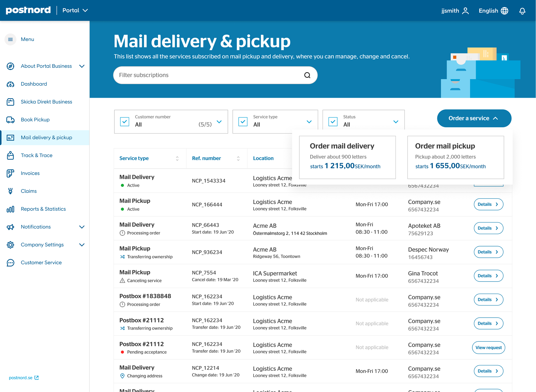Open Skicka Direkt Business menu item
The image size is (536, 392).
coord(46,102)
